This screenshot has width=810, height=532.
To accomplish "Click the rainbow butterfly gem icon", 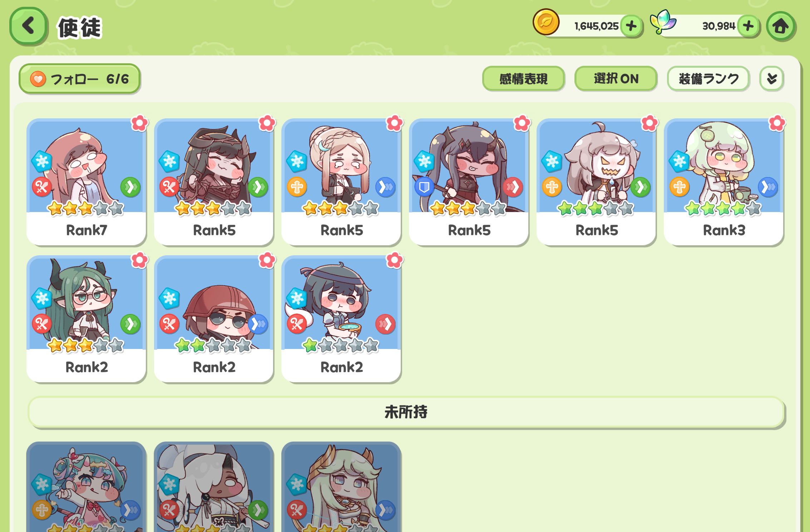I will tap(663, 22).
